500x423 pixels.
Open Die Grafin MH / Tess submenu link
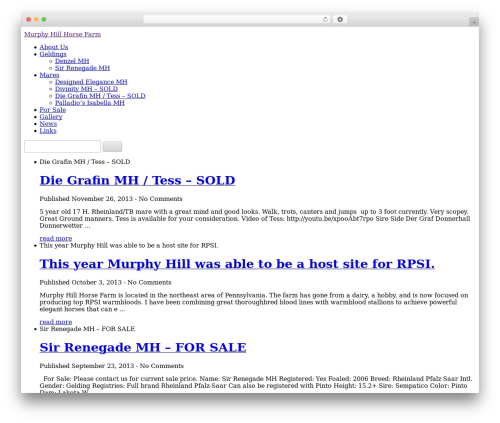[x=100, y=96]
